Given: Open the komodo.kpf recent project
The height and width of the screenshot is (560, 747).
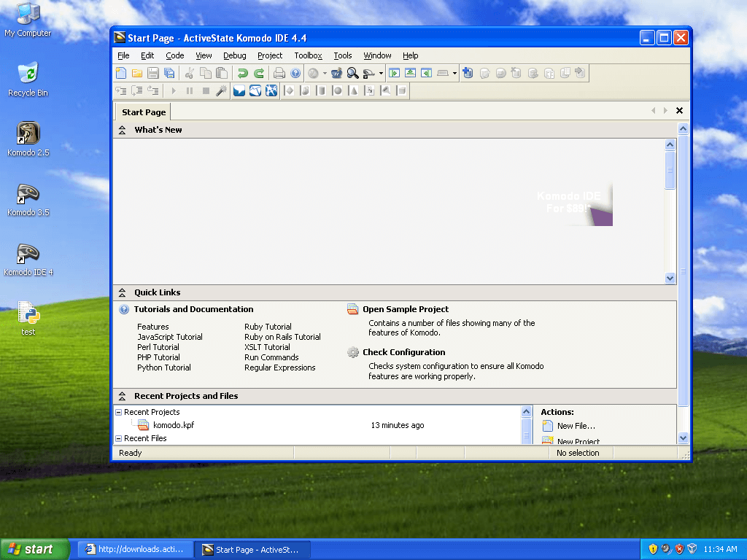Looking at the screenshot, I should click(174, 425).
